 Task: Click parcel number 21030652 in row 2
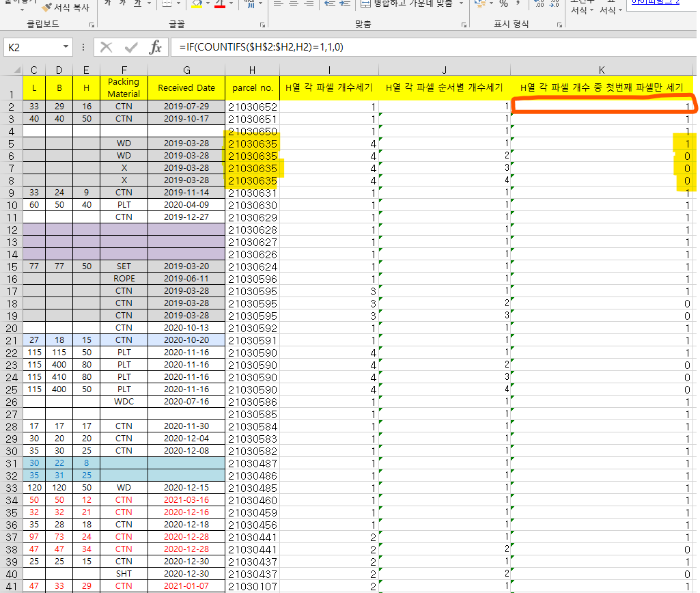coord(252,107)
